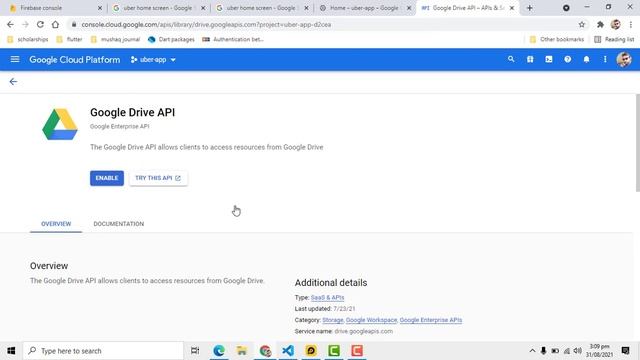
Task: Open the Google Cloud navigation hamburger menu
Action: 15,60
